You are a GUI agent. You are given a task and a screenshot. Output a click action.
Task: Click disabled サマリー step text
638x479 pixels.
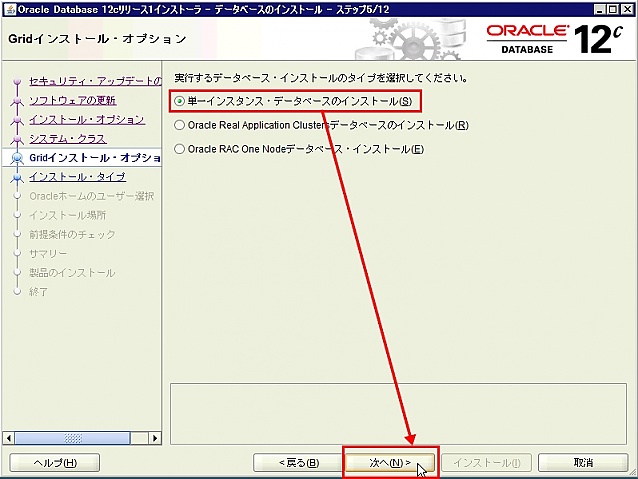point(48,254)
